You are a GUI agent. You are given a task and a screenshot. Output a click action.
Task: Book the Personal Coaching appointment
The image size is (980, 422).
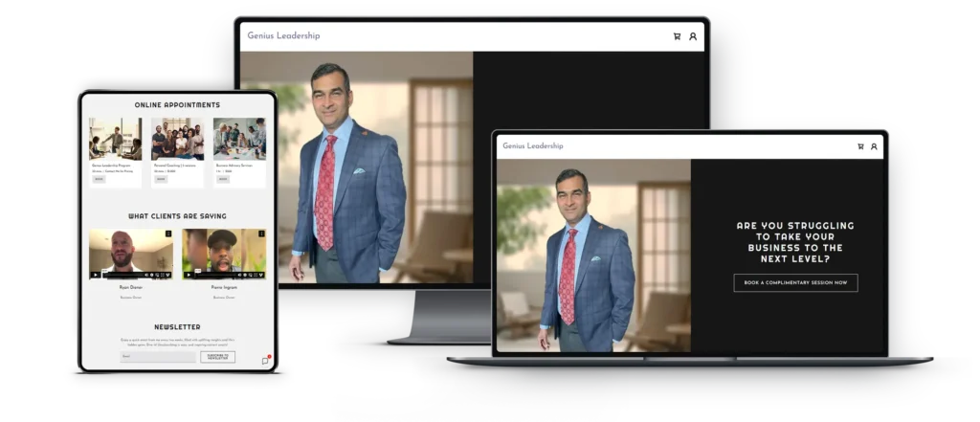[x=161, y=179]
